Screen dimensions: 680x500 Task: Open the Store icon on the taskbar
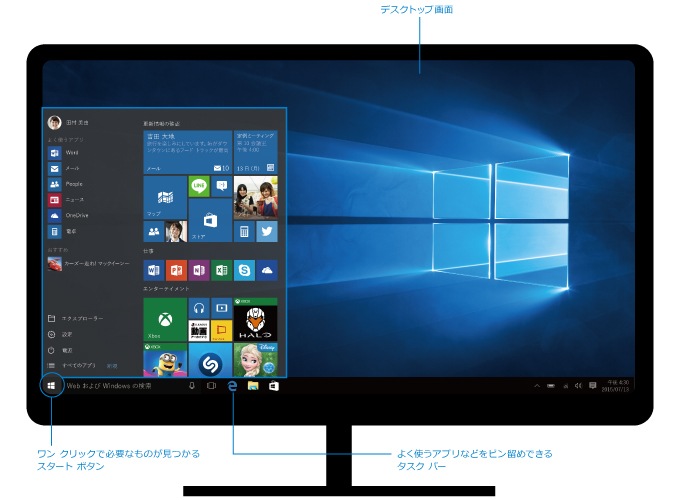pos(274,386)
